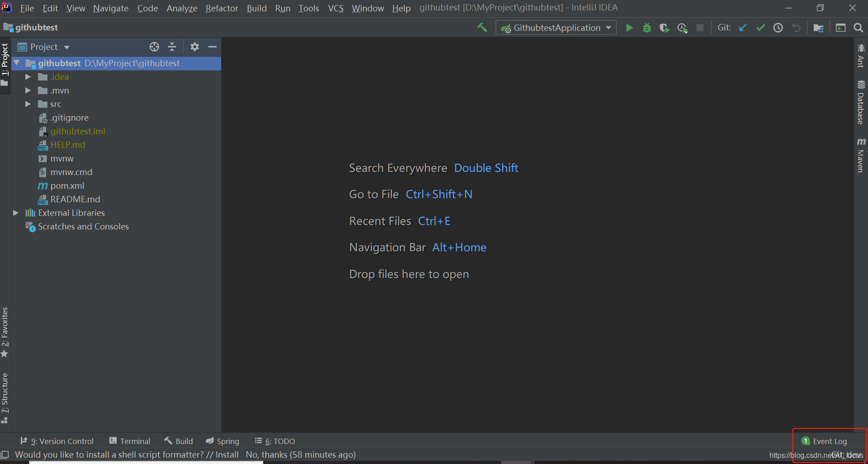Run GithubtestApplication with green play icon
The height and width of the screenshot is (464, 868).
629,28
